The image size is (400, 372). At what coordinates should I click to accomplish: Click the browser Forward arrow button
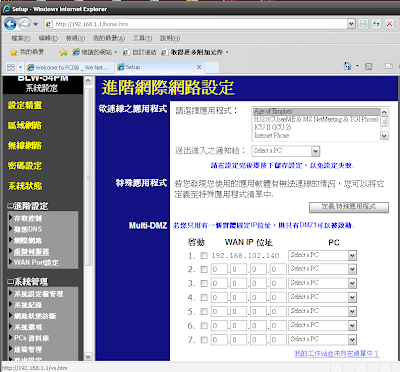click(24, 24)
